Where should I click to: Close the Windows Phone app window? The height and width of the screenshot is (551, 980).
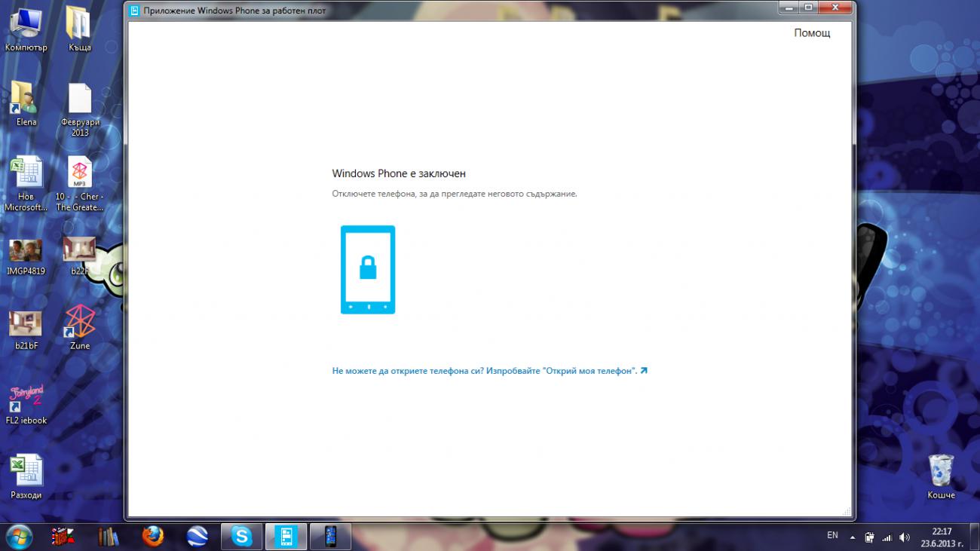836,8
